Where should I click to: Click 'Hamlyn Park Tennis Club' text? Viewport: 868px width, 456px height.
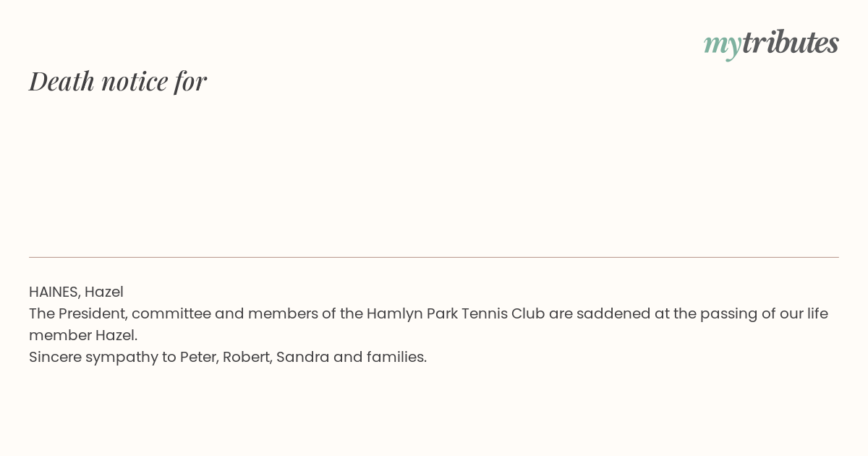(x=456, y=313)
